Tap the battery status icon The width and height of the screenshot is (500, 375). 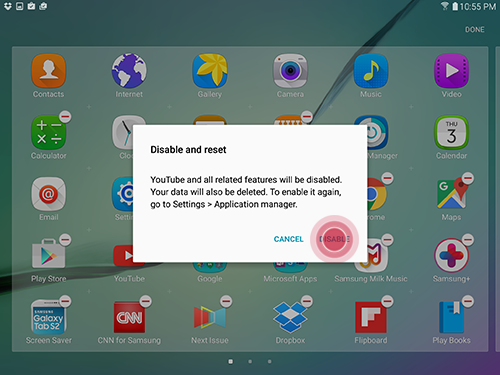point(455,6)
